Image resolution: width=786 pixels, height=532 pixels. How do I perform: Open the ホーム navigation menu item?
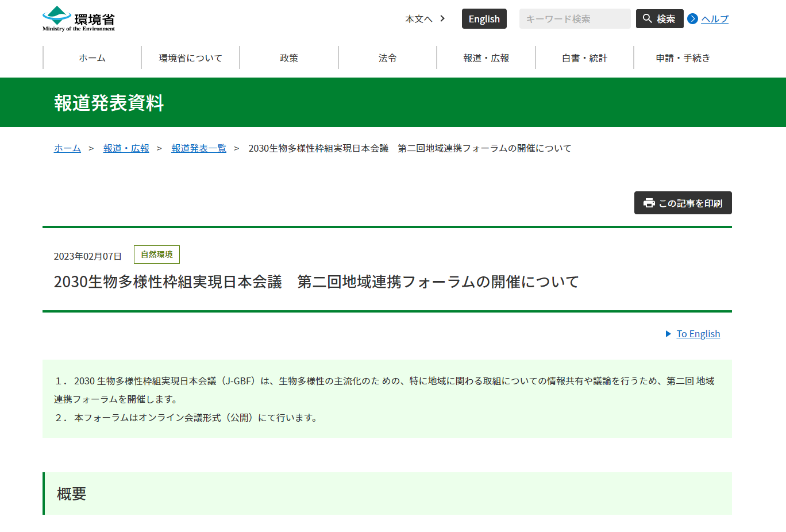click(x=92, y=58)
